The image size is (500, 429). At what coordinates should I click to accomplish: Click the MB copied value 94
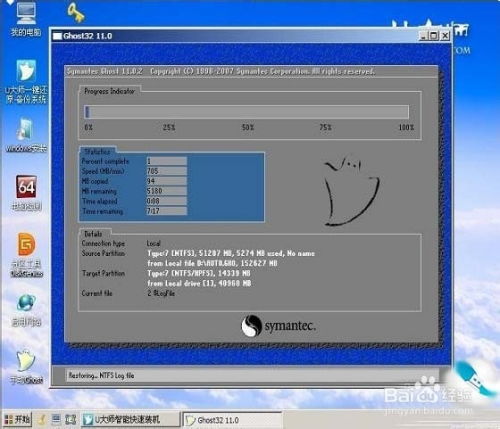click(x=167, y=181)
